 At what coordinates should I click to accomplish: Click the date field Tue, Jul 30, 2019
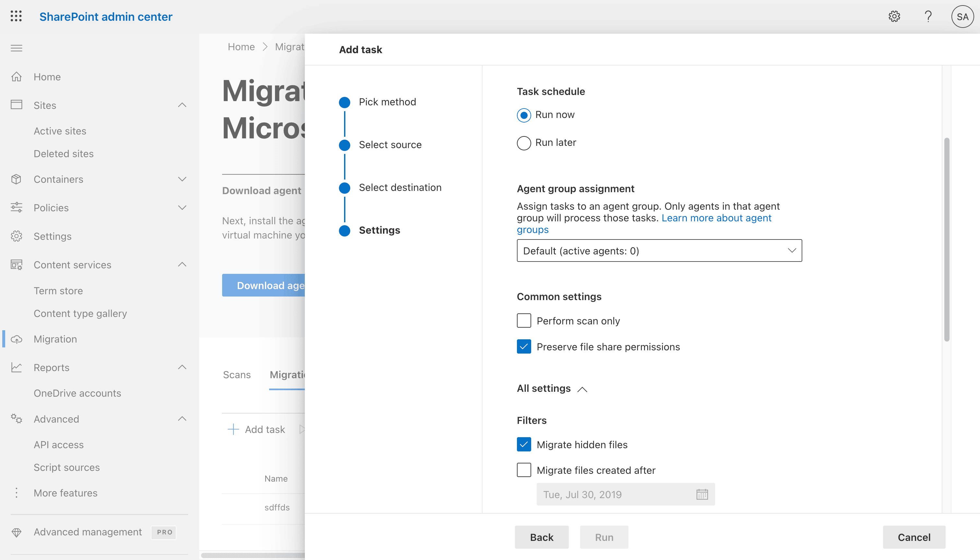coord(626,494)
